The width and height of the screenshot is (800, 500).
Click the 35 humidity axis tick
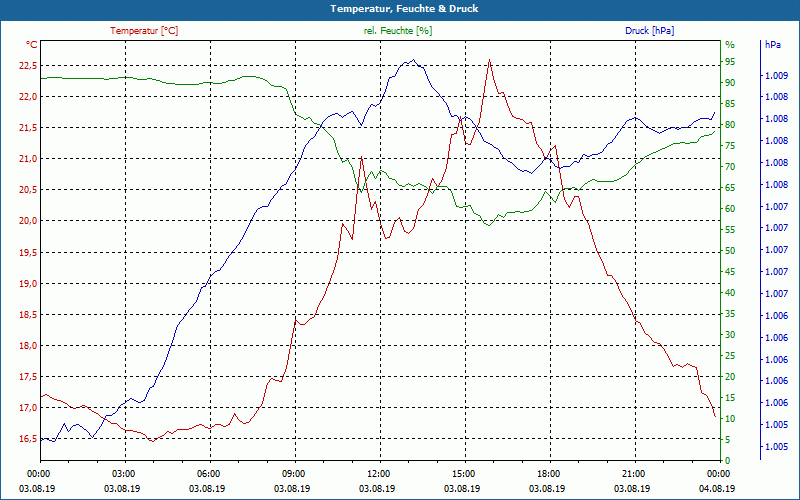730,314
